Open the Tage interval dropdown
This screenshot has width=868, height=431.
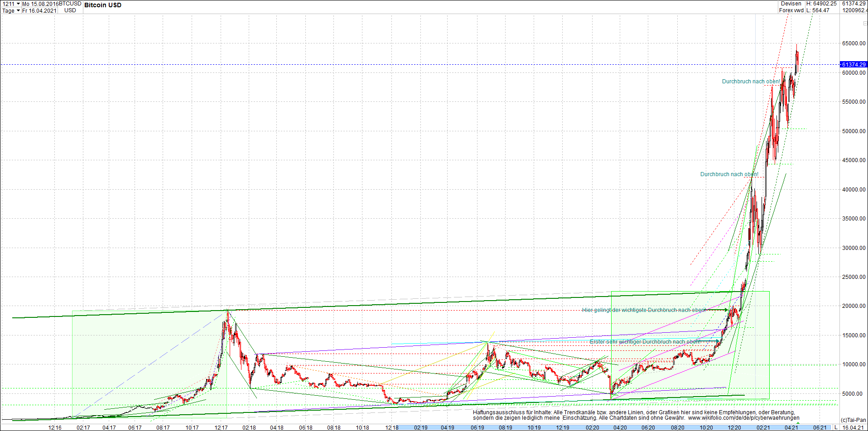[11, 10]
